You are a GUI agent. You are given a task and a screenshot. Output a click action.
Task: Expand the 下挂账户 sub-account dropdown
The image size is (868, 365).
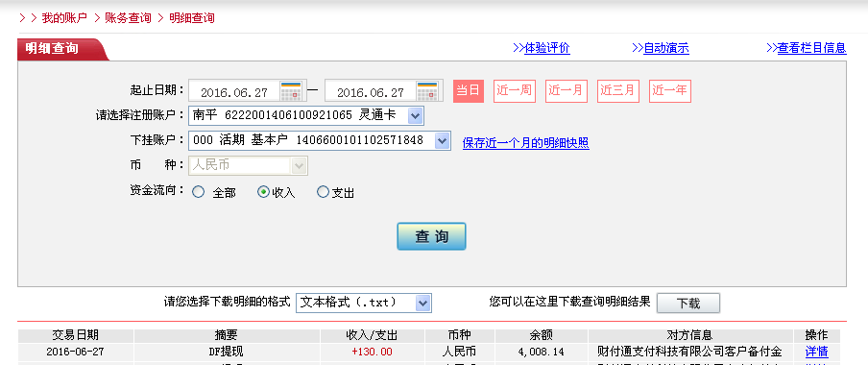(x=442, y=140)
